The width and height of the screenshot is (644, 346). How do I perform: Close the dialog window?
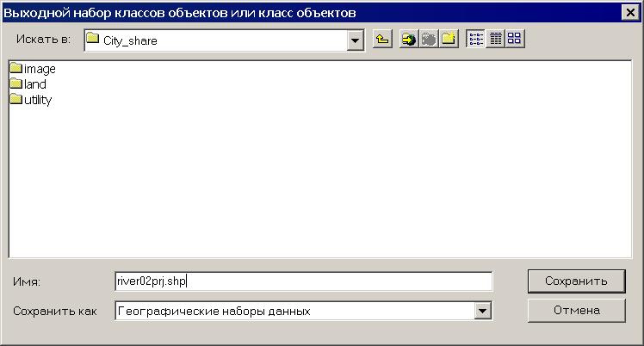[630, 13]
